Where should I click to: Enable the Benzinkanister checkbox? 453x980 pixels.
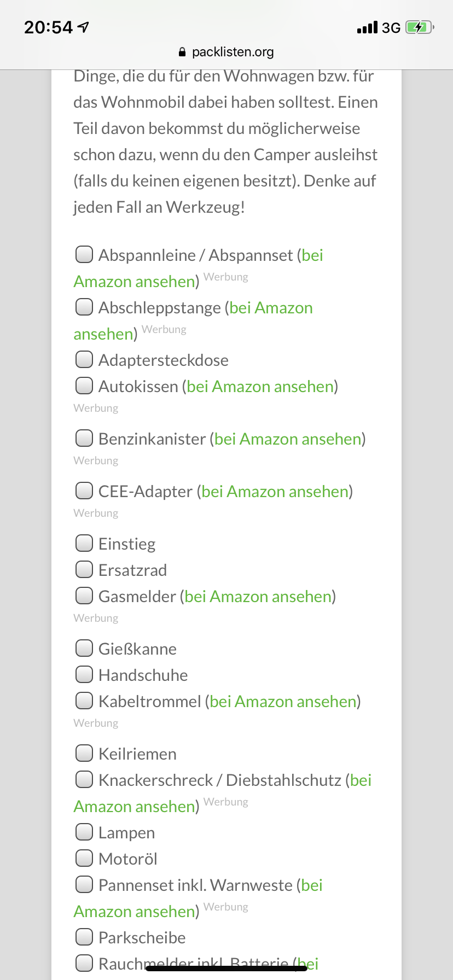pyautogui.click(x=84, y=438)
